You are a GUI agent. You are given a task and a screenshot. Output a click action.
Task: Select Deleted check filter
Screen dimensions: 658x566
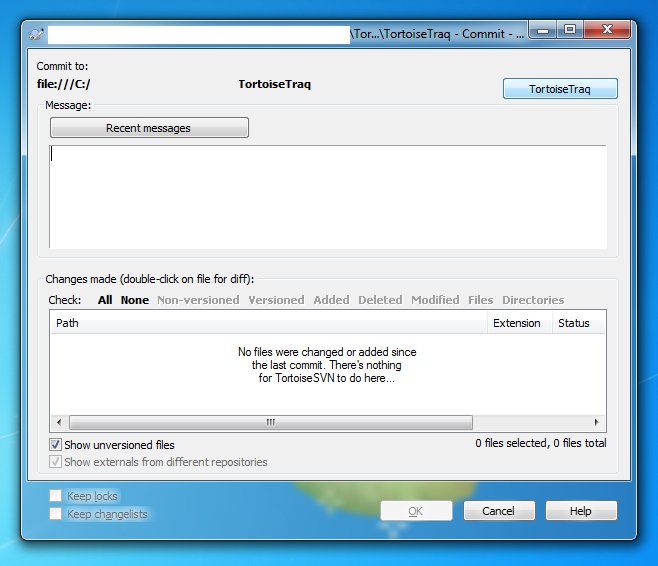pos(380,300)
